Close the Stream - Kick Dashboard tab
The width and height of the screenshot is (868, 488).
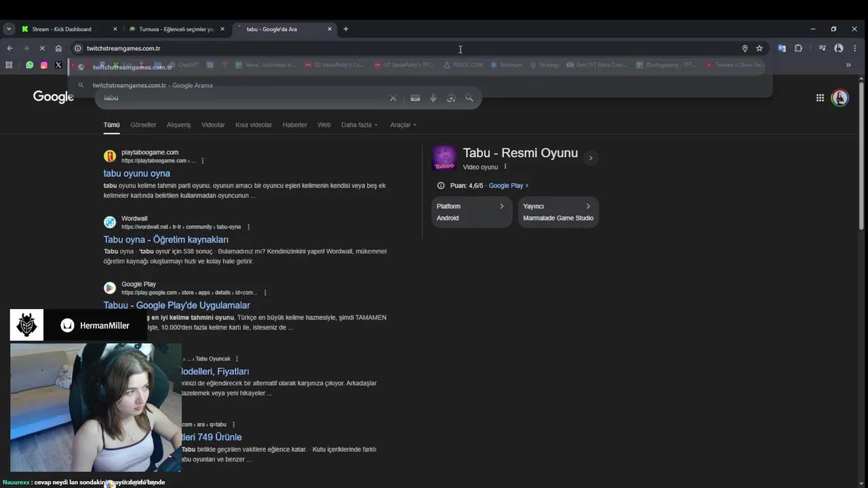[115, 29]
